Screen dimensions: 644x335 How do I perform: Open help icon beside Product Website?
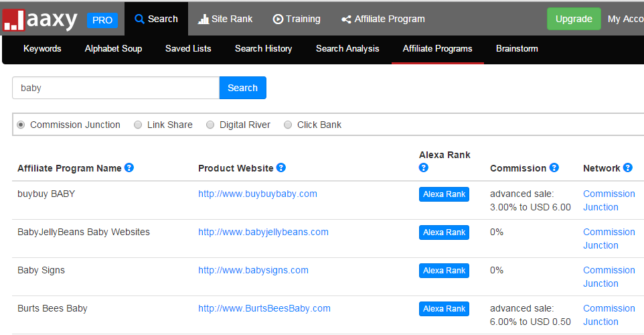pyautogui.click(x=281, y=167)
